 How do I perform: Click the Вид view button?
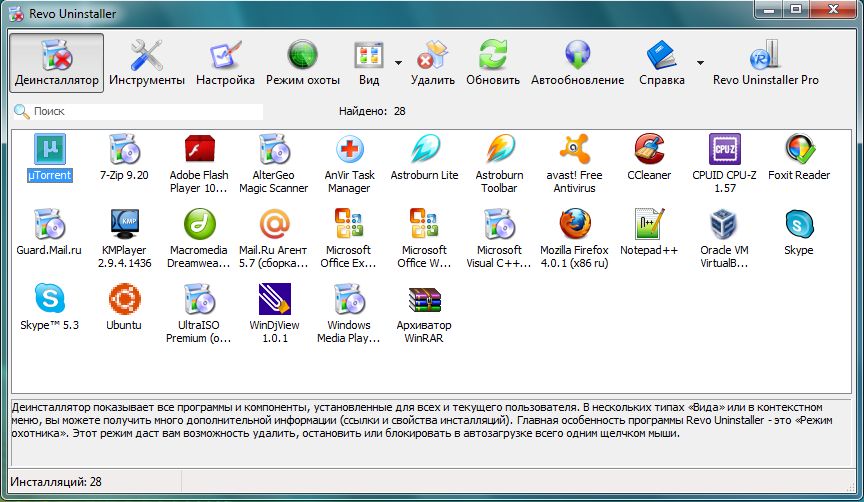click(x=369, y=63)
